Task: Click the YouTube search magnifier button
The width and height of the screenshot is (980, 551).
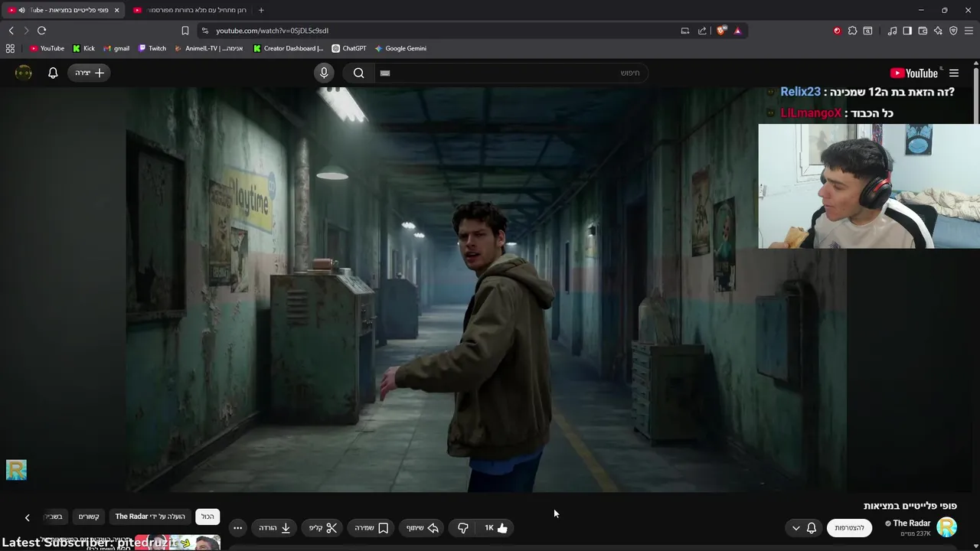Action: 358,73
